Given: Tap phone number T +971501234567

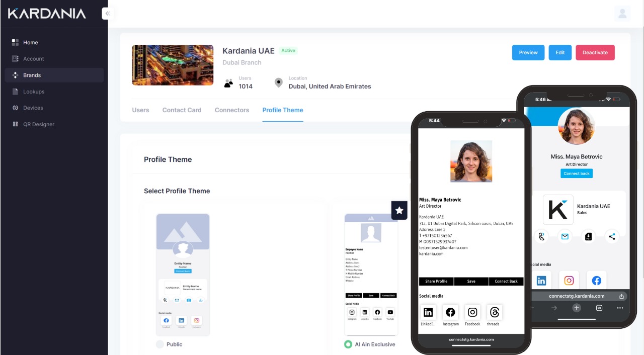Looking at the screenshot, I should pos(436,235).
